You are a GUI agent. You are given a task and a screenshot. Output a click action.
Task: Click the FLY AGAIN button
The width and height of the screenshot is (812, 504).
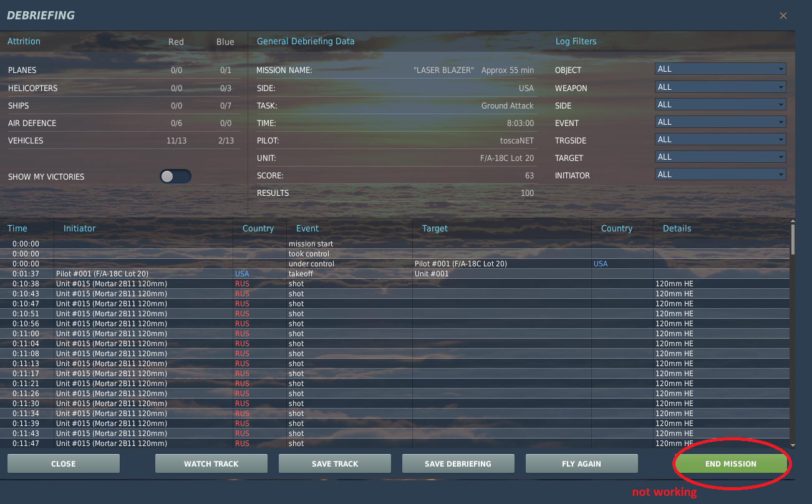[x=581, y=463]
